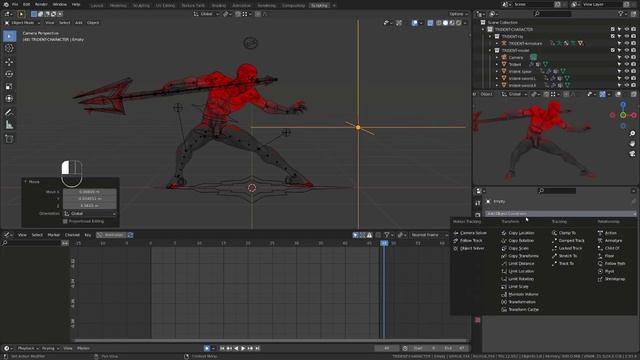This screenshot has height=360, width=640.
Task: Click the Add Object Constraint dropdown
Action: (560, 213)
